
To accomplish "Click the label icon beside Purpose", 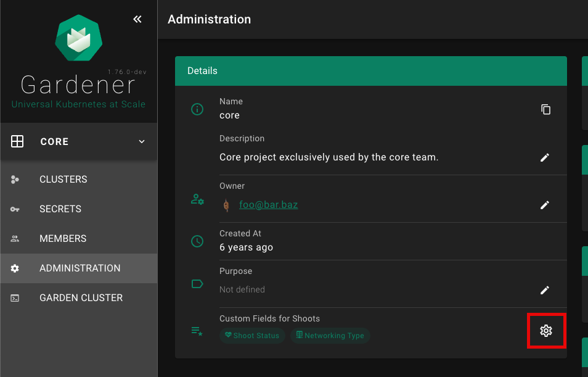I will tap(197, 284).
